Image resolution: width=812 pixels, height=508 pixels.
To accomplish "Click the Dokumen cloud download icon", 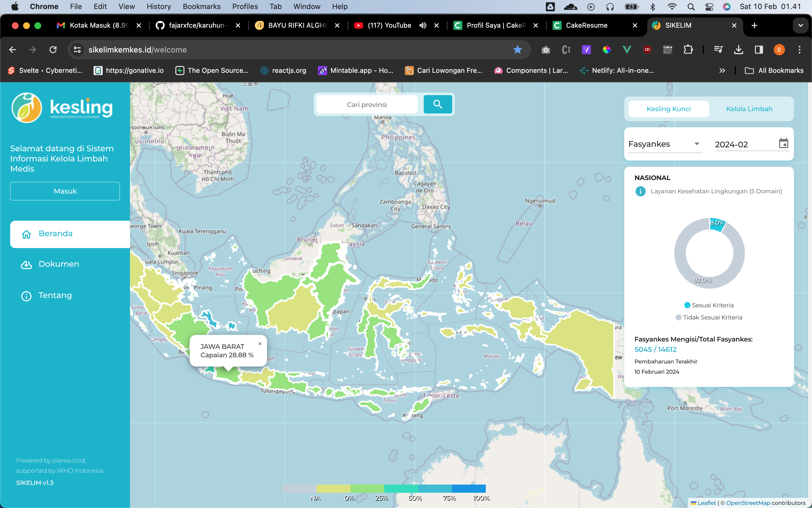I will click(26, 265).
